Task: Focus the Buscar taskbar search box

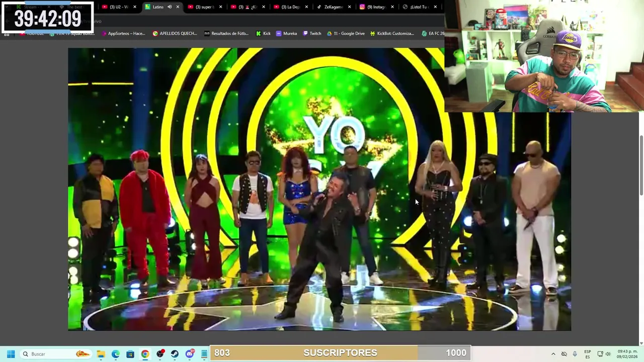Action: 56,354
